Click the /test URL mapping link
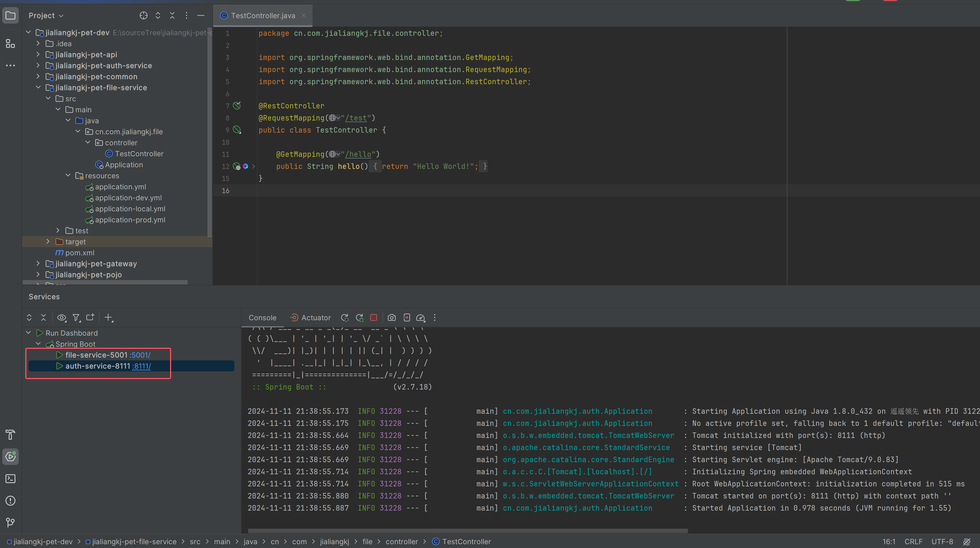Screen dimensions: 980x548 (x=356, y=118)
